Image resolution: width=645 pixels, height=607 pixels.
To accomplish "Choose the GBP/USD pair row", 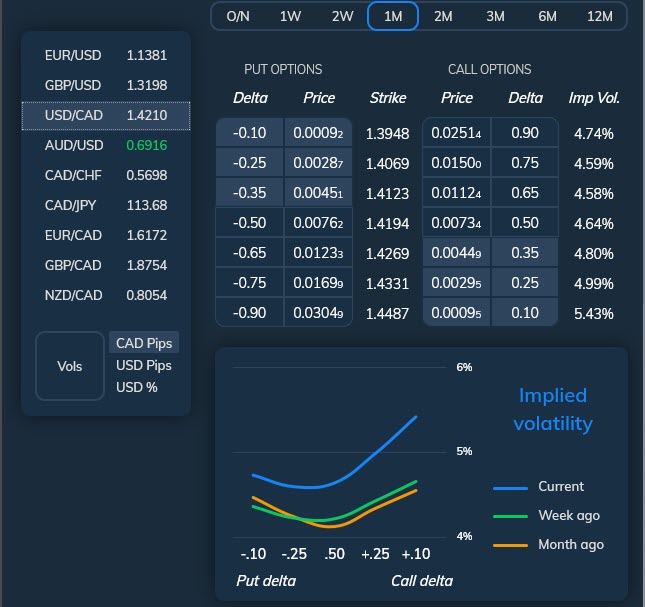I will pyautogui.click(x=106, y=85).
